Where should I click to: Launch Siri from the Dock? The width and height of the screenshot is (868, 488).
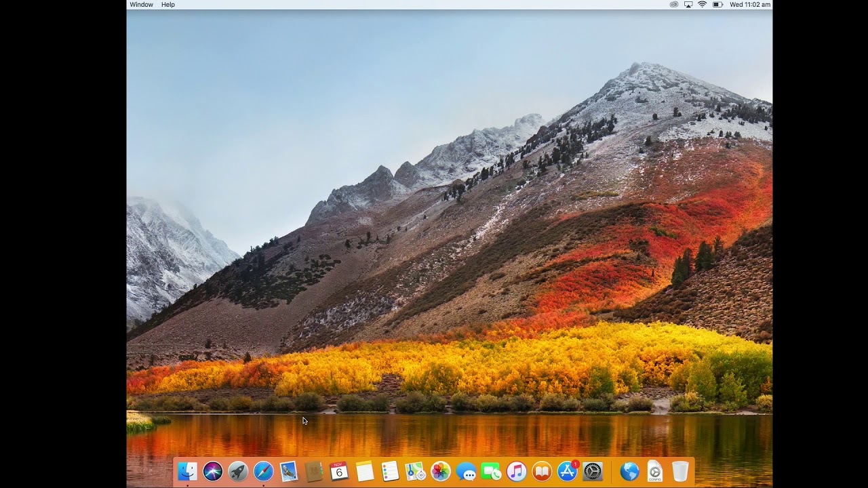pos(213,471)
